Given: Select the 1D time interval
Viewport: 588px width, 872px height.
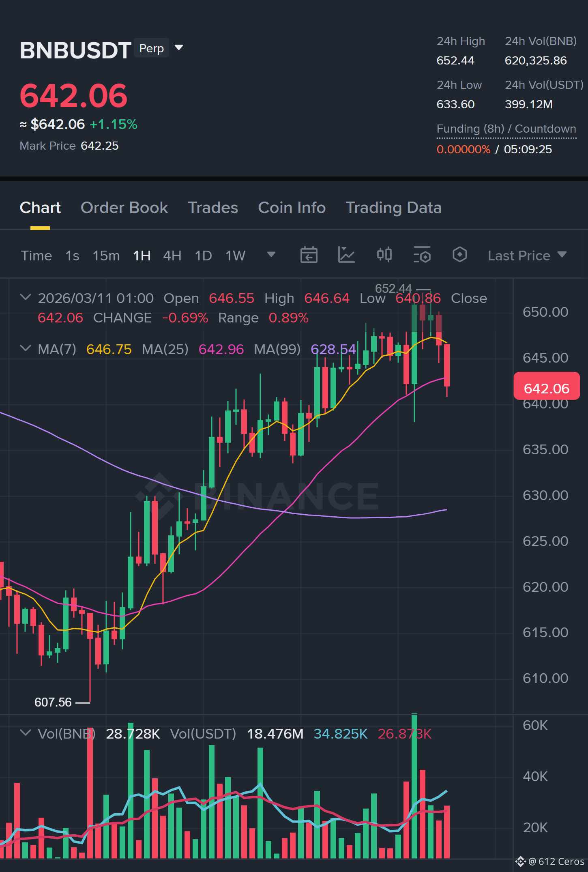Looking at the screenshot, I should [x=203, y=256].
